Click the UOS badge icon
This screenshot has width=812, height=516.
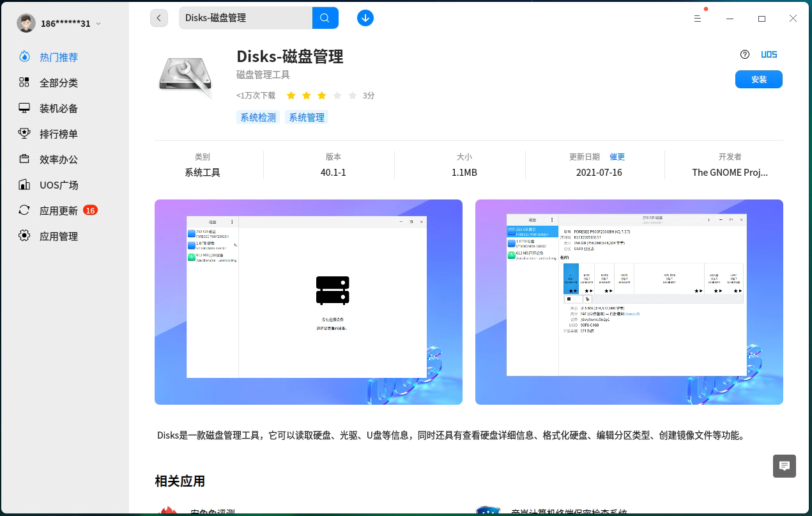769,54
